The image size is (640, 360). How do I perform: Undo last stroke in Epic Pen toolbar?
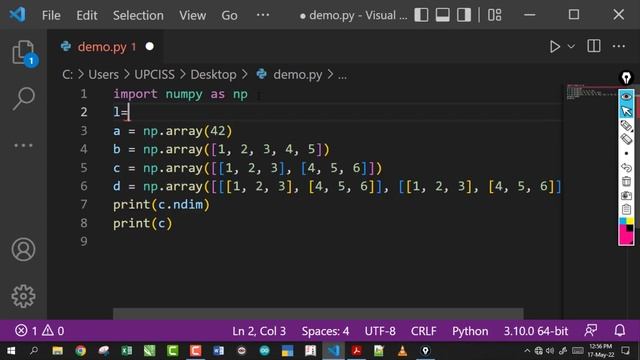coord(626,167)
